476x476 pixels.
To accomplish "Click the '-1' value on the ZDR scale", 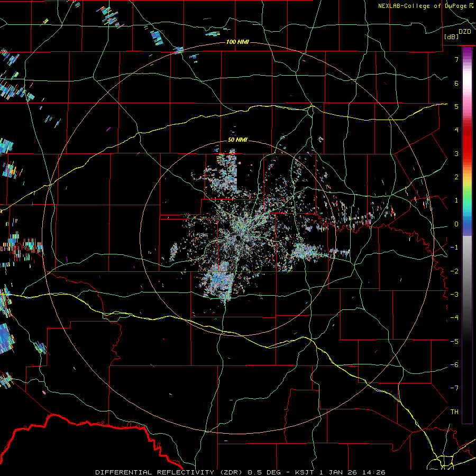I will (x=454, y=248).
